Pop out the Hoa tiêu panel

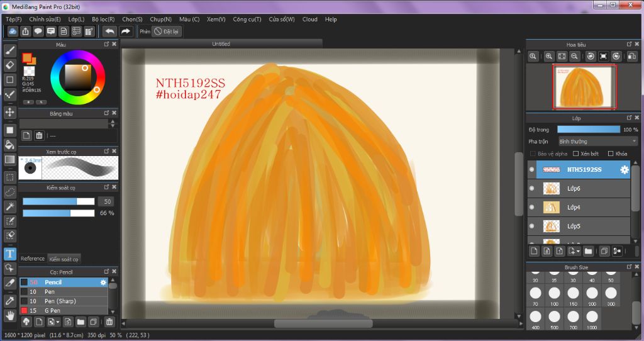click(x=629, y=44)
